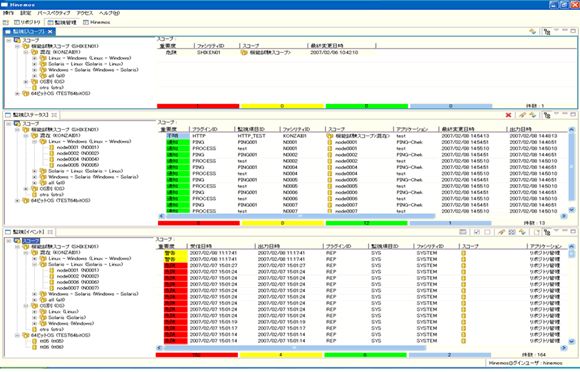580x372 pixels.
Task: Select the highlighted root スコープ in 監視[イベント] tree
Action: 31,241
